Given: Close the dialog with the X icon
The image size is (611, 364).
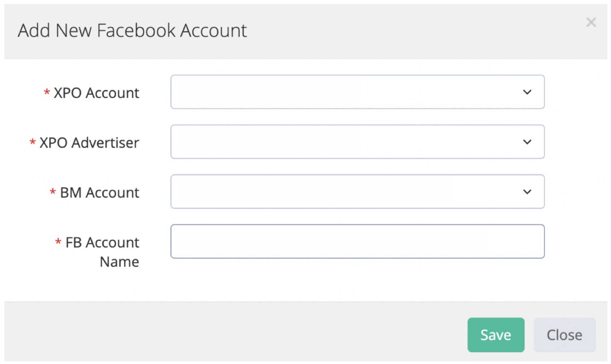Looking at the screenshot, I should pos(591,22).
